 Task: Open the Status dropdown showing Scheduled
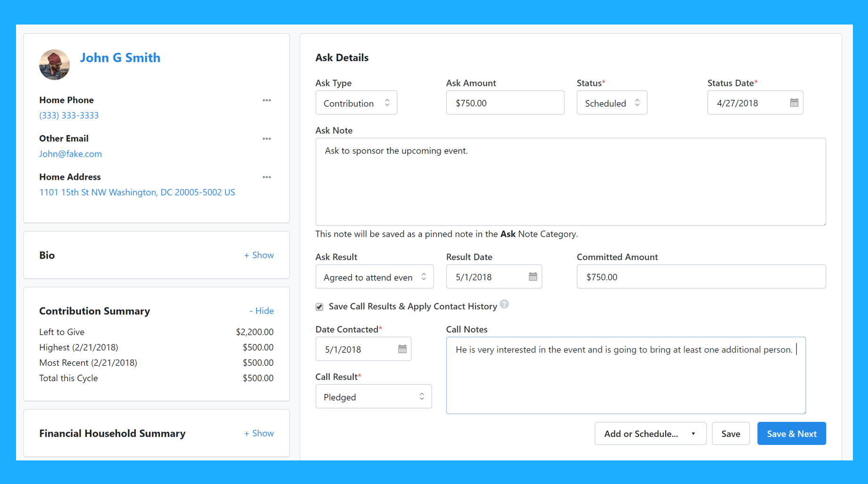coord(611,103)
